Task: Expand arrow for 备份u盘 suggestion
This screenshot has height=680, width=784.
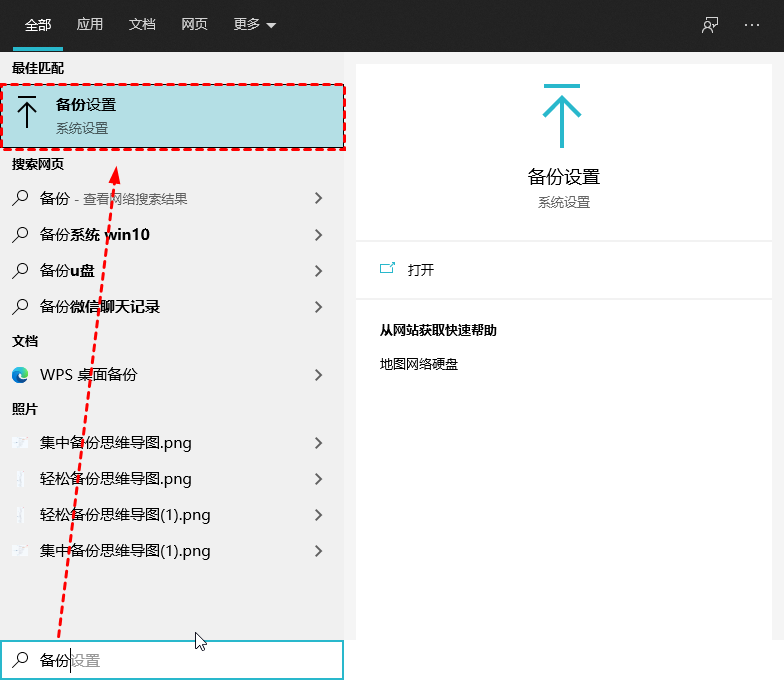Action: click(x=318, y=271)
